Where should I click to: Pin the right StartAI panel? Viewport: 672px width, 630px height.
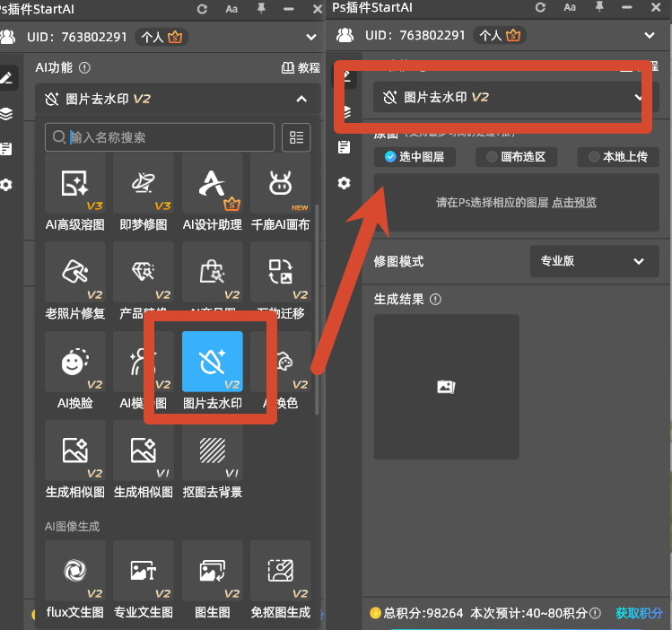click(599, 7)
